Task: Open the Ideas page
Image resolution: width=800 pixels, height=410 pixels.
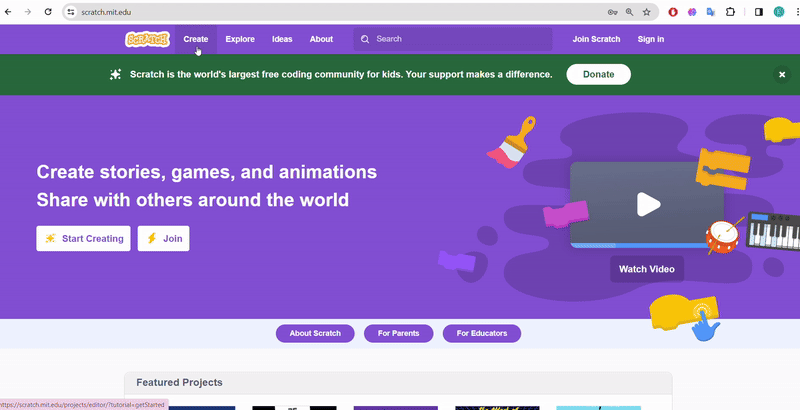Action: (282, 39)
